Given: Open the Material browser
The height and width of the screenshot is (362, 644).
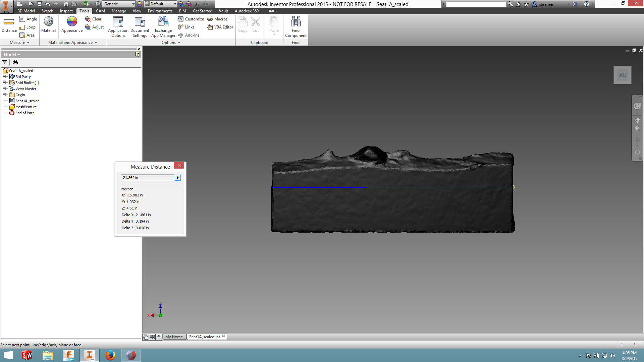Looking at the screenshot, I should click(x=48, y=25).
